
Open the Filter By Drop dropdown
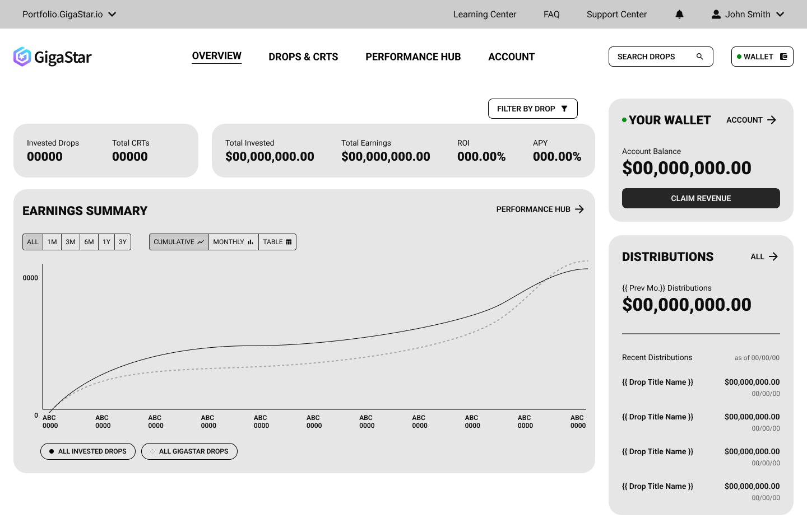(533, 109)
